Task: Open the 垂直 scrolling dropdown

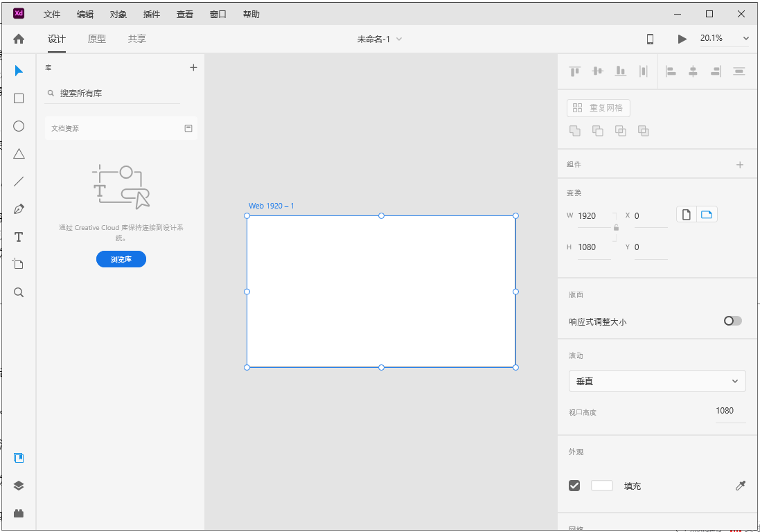Action: pyautogui.click(x=657, y=381)
